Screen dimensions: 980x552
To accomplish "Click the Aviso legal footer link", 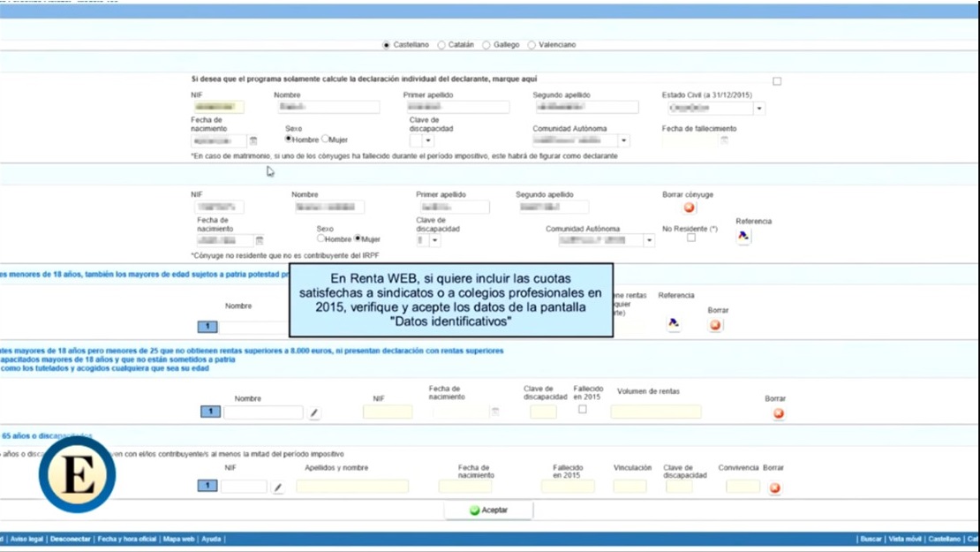I will pyautogui.click(x=26, y=539).
